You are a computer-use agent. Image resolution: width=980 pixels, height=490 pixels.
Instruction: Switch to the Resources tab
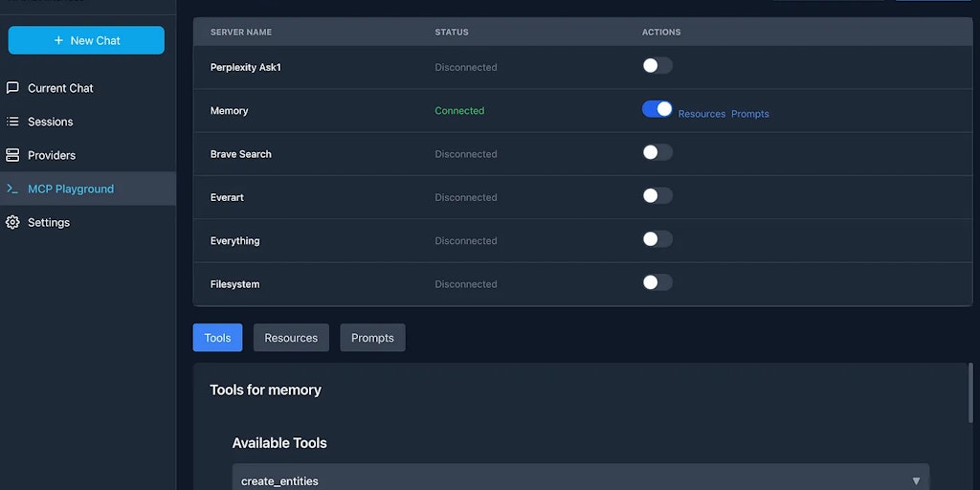click(291, 338)
